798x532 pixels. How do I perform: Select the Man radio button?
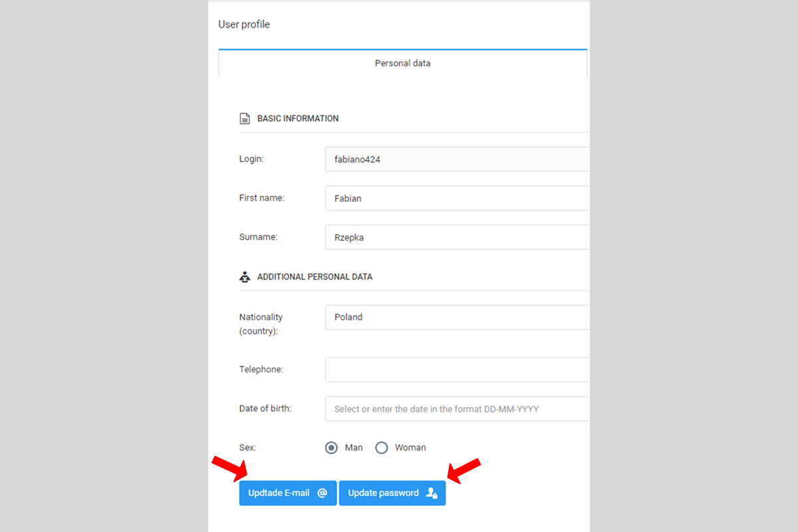click(331, 448)
